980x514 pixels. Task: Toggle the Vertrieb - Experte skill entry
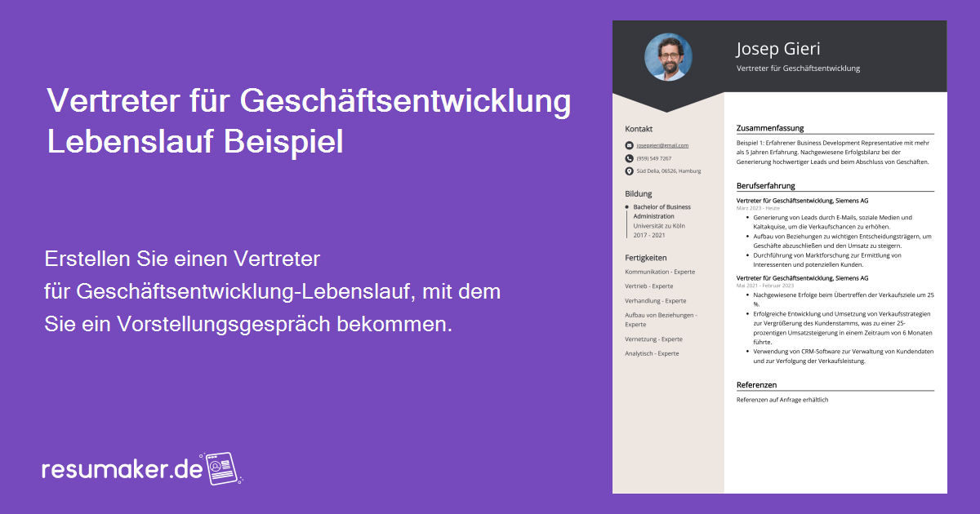click(x=648, y=286)
